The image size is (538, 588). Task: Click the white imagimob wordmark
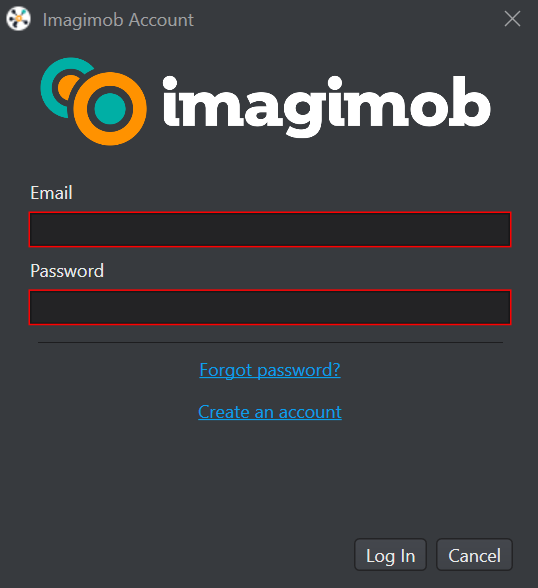[326, 106]
